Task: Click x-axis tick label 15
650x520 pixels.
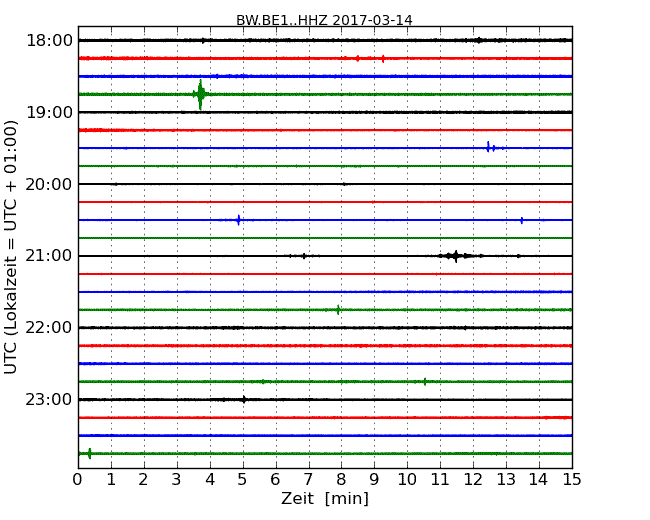Action: 572,480
